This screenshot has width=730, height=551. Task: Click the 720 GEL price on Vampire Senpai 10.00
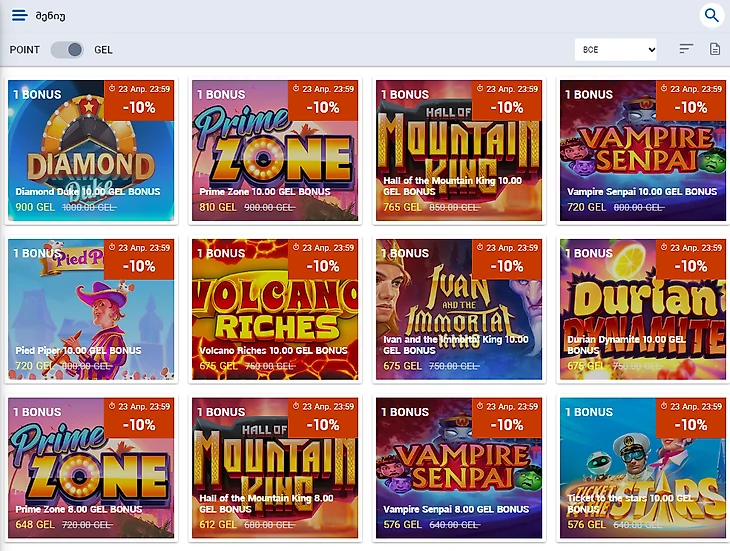(587, 207)
